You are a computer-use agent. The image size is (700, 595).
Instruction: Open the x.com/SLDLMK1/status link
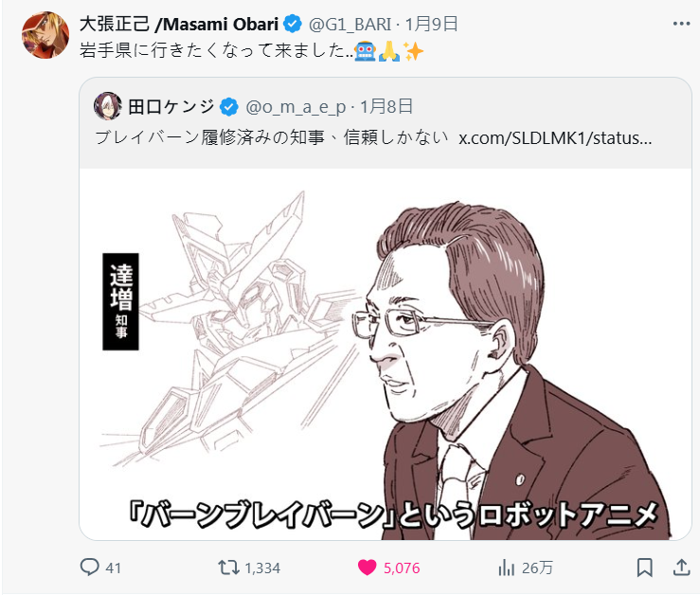[x=555, y=138]
